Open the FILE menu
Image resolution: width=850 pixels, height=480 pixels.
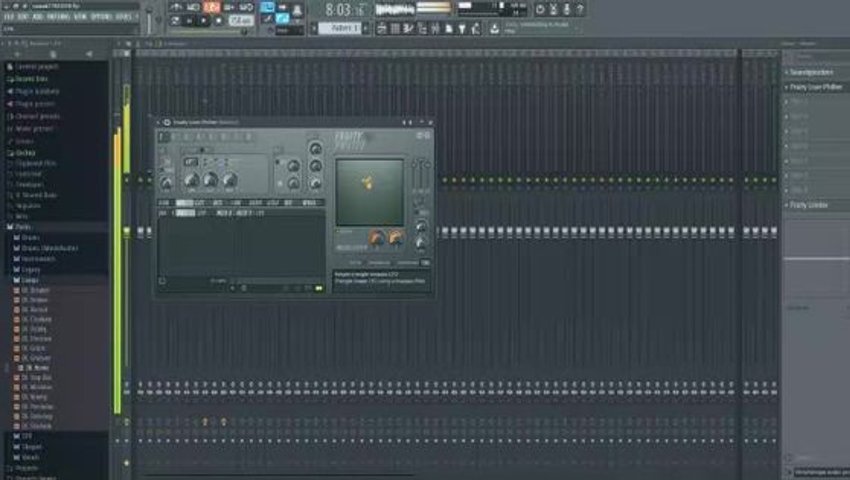coord(9,17)
